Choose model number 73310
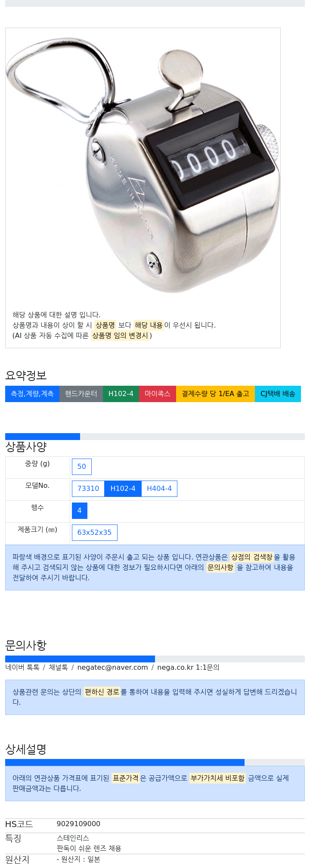 point(88,488)
